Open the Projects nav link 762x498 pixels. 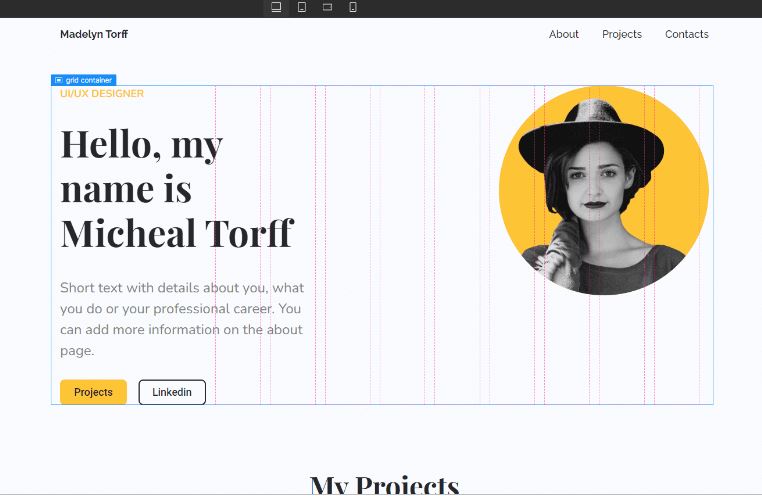(x=622, y=34)
